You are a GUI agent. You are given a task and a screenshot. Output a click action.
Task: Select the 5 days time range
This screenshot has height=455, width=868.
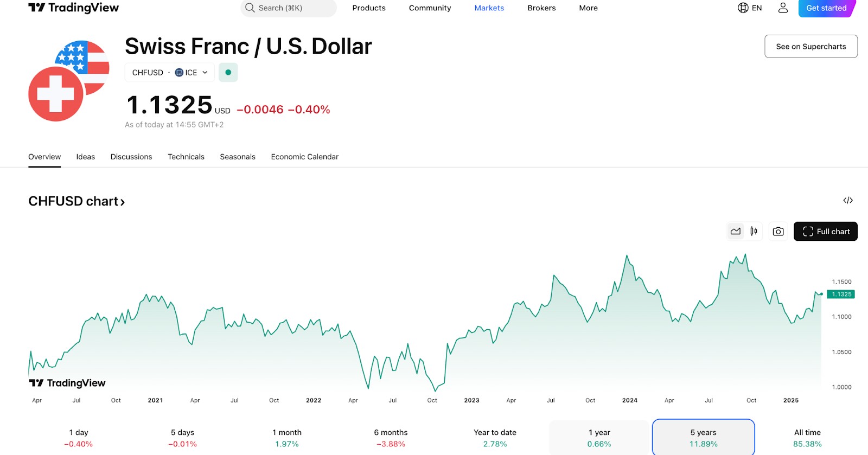click(183, 438)
